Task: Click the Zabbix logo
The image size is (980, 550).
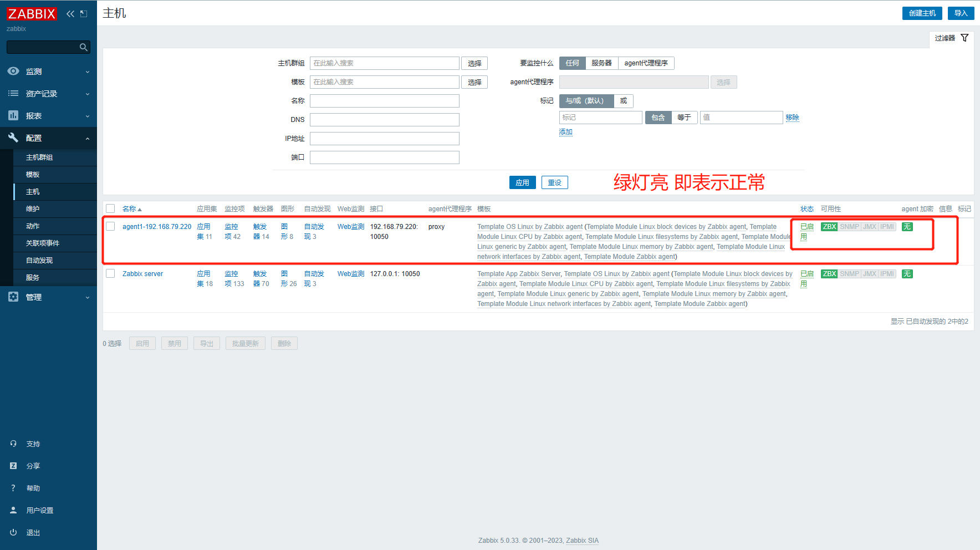Action: coord(32,14)
